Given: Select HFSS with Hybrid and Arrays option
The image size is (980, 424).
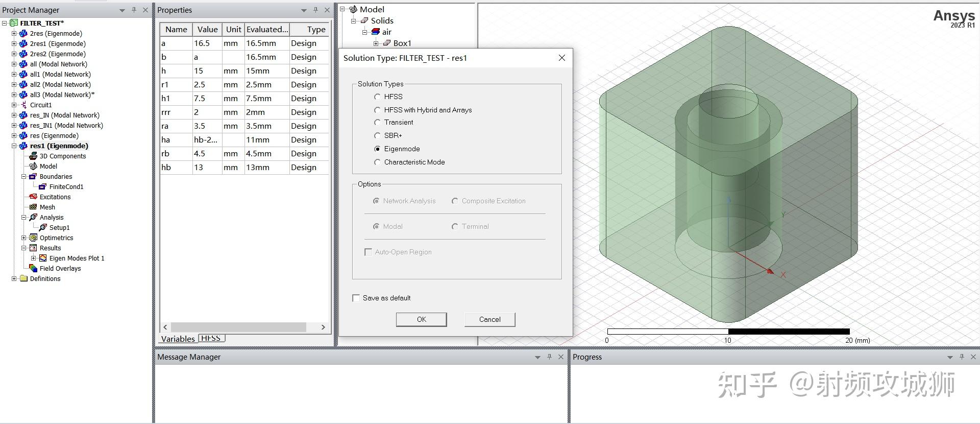Looking at the screenshot, I should pos(377,110).
